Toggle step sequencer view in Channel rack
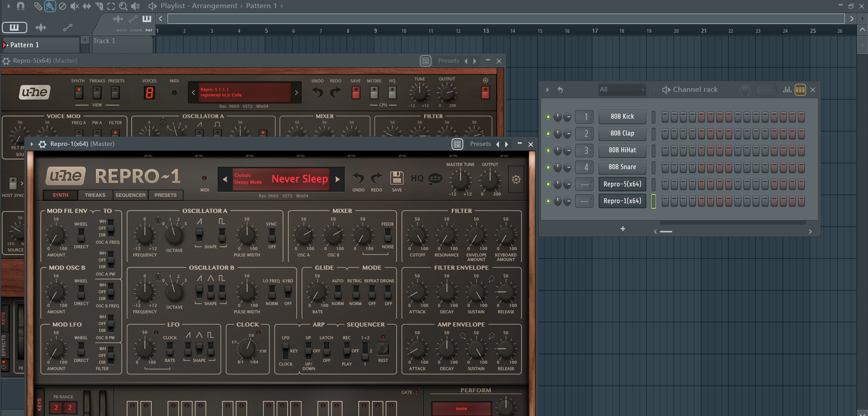 pyautogui.click(x=800, y=90)
